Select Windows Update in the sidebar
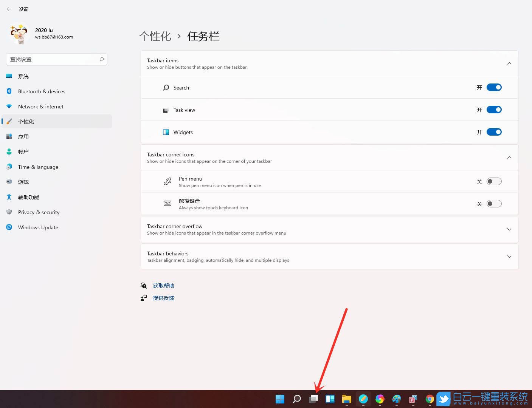The image size is (532, 408). coord(38,227)
